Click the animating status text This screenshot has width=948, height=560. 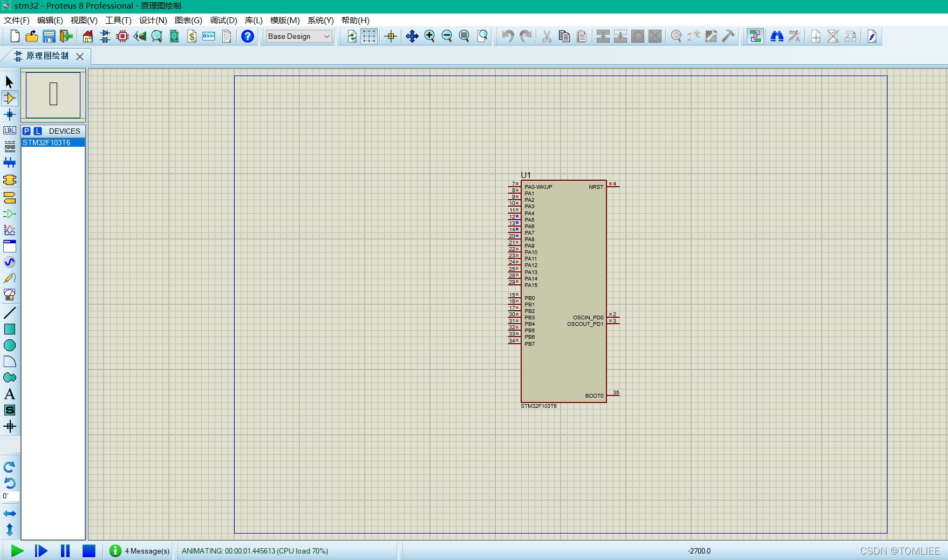click(255, 551)
